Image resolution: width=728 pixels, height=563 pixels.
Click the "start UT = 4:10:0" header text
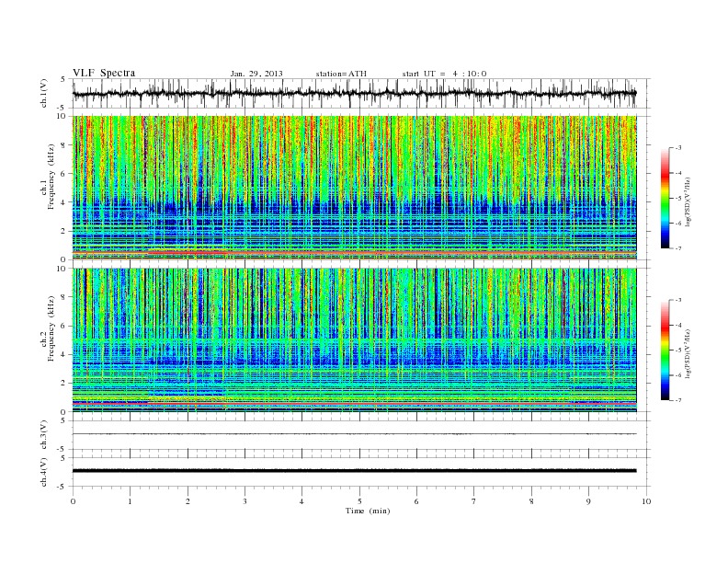(x=444, y=74)
